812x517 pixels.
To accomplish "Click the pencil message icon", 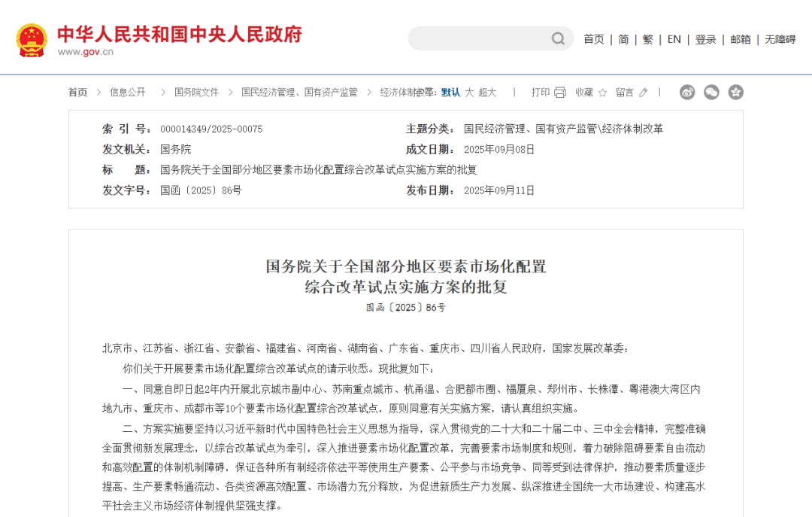I will 643,93.
